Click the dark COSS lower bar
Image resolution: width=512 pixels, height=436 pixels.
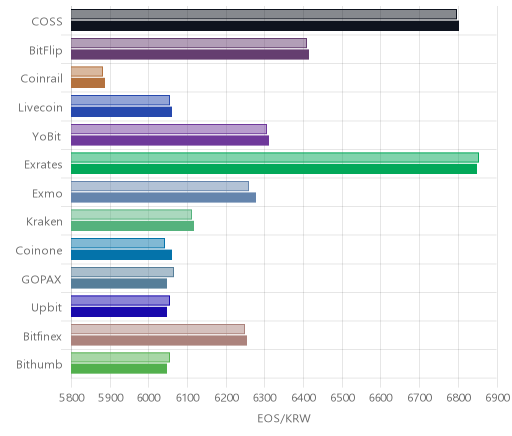coord(265,26)
